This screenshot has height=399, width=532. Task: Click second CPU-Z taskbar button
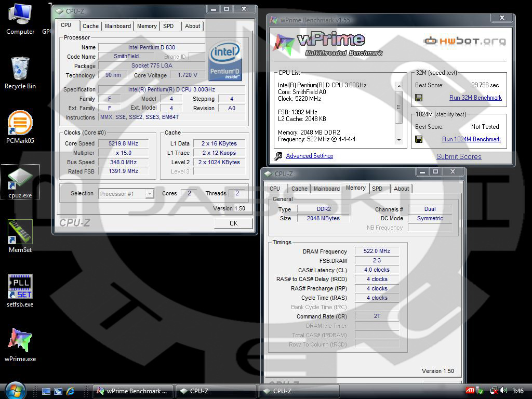pyautogui.click(x=299, y=391)
